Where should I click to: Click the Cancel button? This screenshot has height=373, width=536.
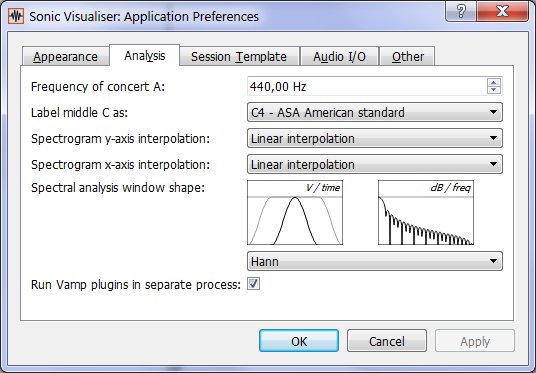(x=387, y=341)
